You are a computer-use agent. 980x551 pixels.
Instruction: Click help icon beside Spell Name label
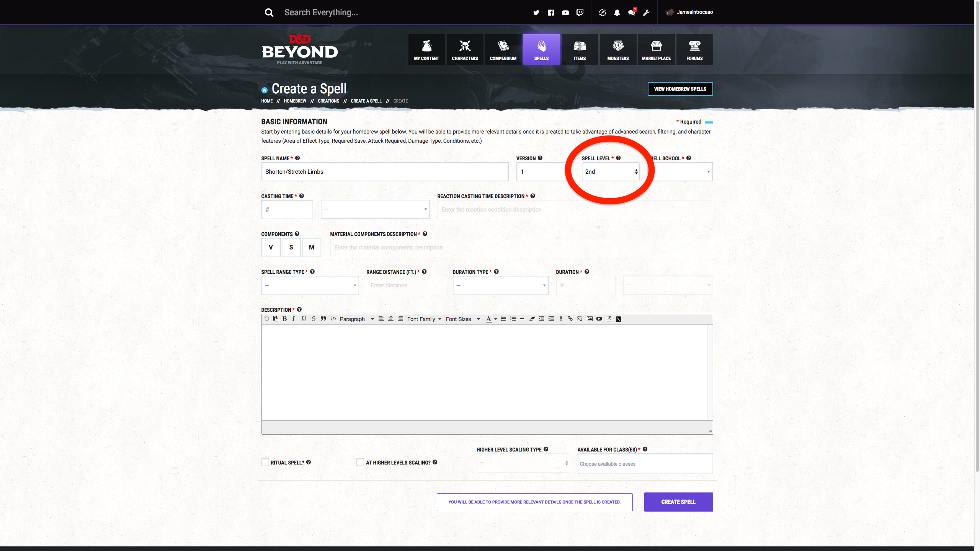pyautogui.click(x=297, y=158)
